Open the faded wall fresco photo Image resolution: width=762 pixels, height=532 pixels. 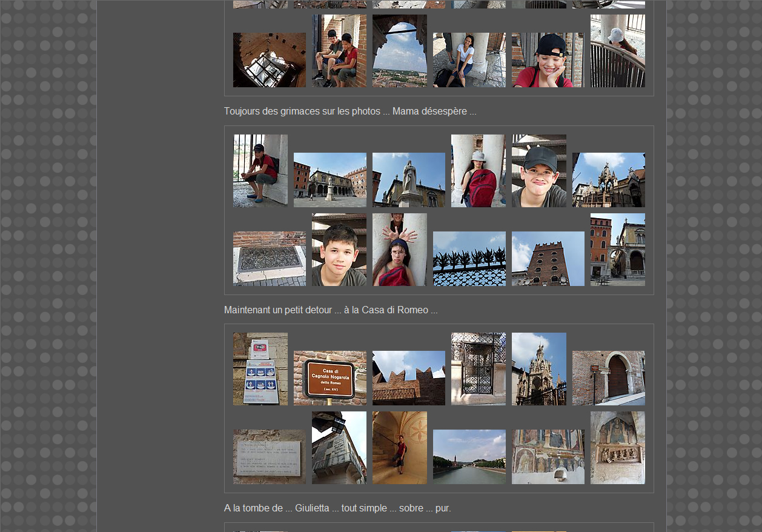548,457
